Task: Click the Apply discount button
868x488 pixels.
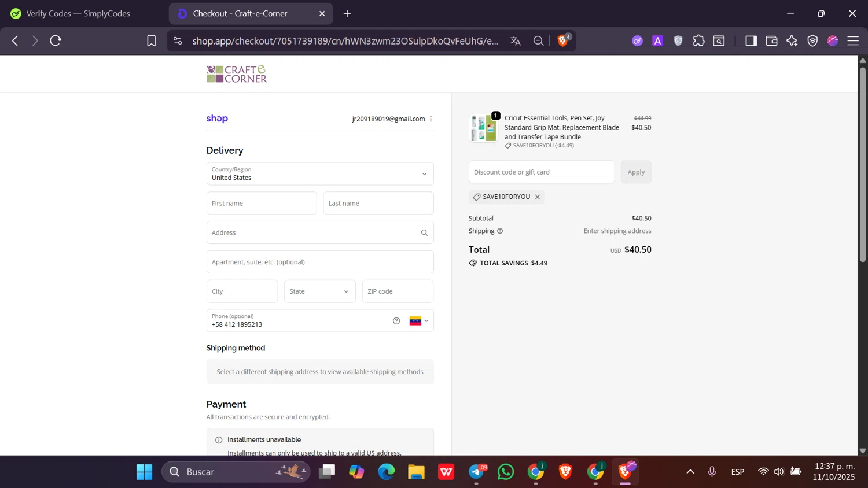Action: (x=636, y=172)
